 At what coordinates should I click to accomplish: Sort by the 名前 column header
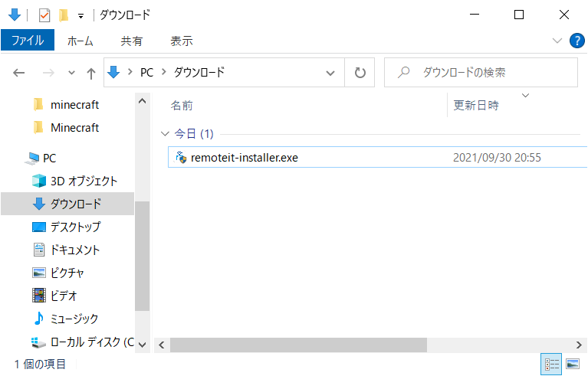coord(182,106)
